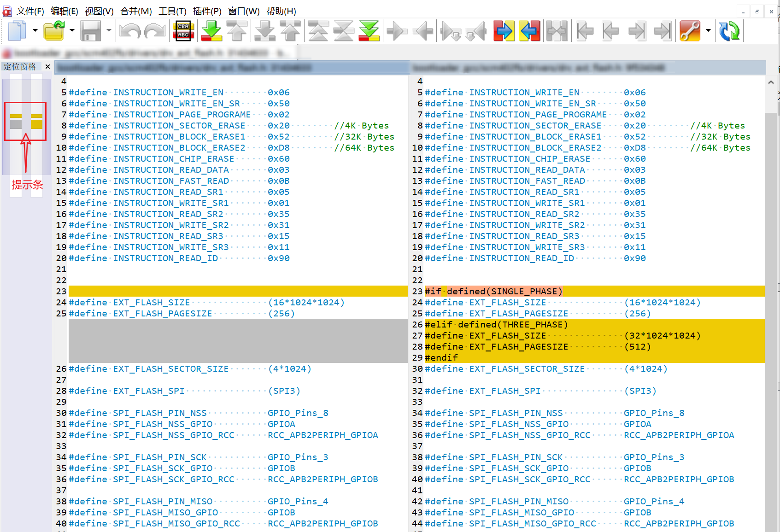Click '#endif' on right pane line 29
Viewport: 780px width, 532px height.
[441, 357]
